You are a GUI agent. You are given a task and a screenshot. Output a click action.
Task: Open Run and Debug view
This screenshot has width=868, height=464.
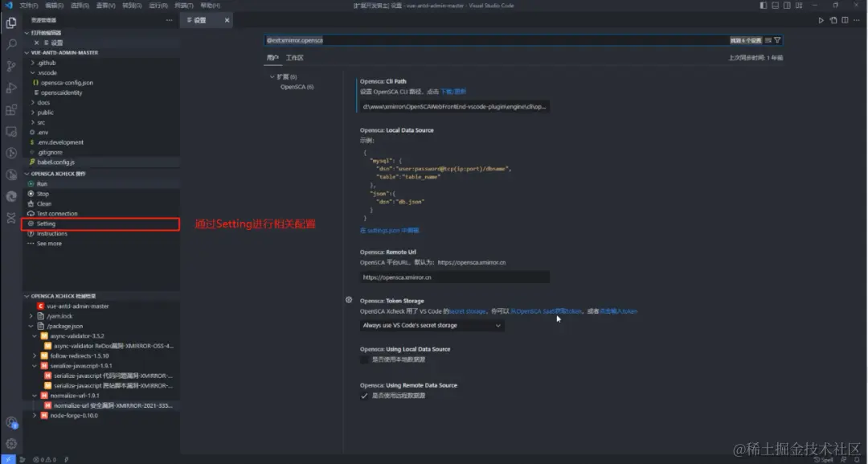[11, 88]
